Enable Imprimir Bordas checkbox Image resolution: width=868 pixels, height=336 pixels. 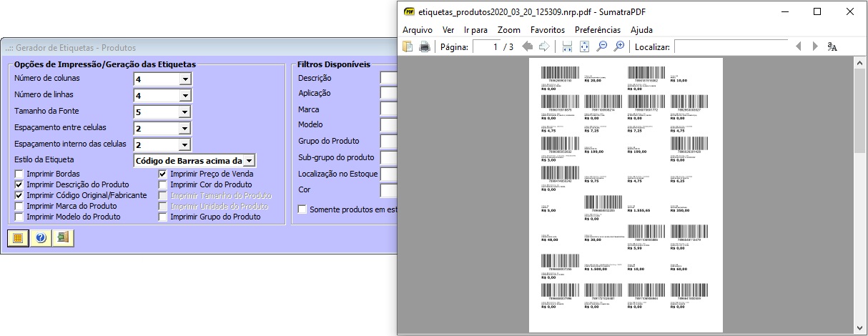tap(19, 174)
